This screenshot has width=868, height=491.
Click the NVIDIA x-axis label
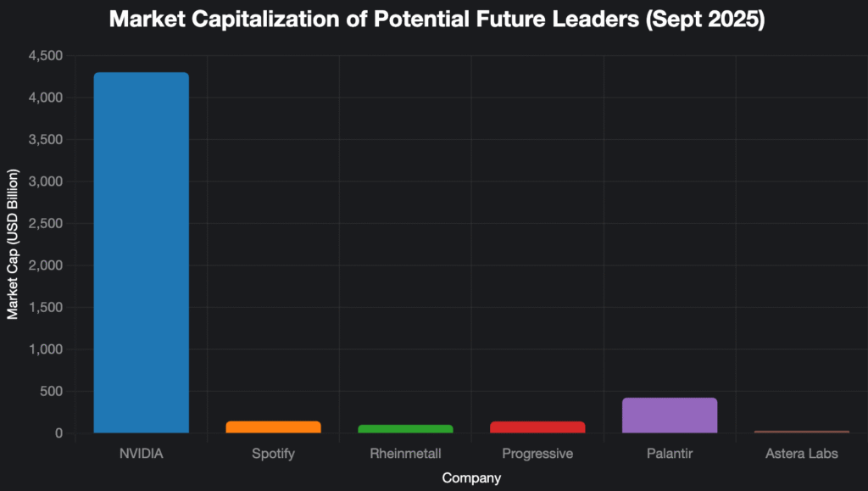click(x=141, y=454)
